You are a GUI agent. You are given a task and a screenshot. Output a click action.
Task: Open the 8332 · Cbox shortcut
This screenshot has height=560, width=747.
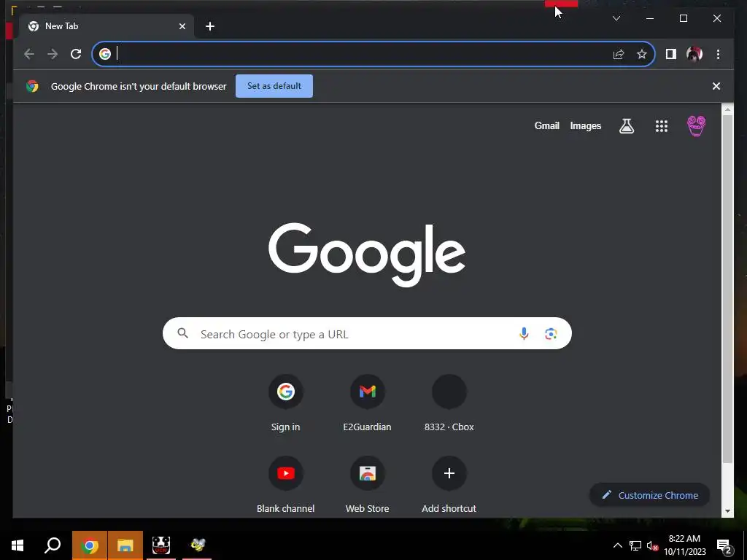coord(449,403)
